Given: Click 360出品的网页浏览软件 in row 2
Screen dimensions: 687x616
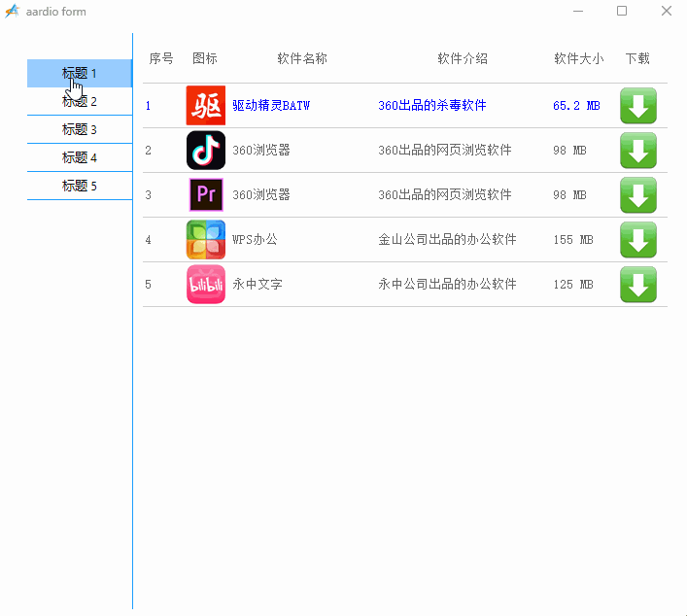Looking at the screenshot, I should pyautogui.click(x=445, y=151).
